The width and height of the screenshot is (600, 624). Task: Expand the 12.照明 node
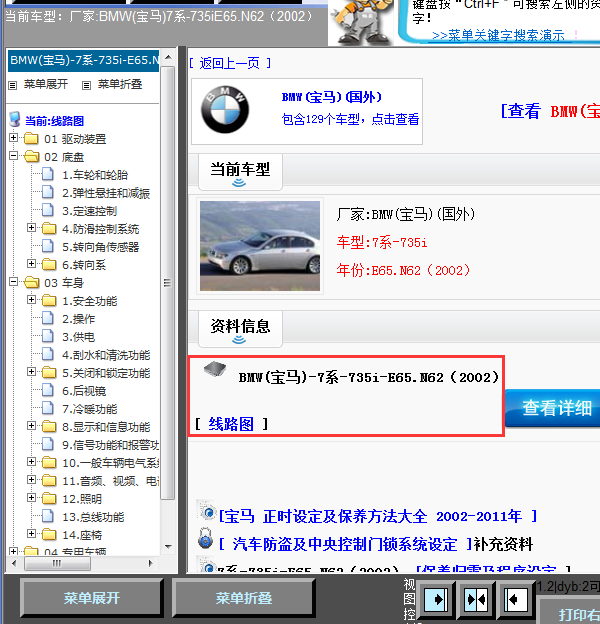[31, 497]
